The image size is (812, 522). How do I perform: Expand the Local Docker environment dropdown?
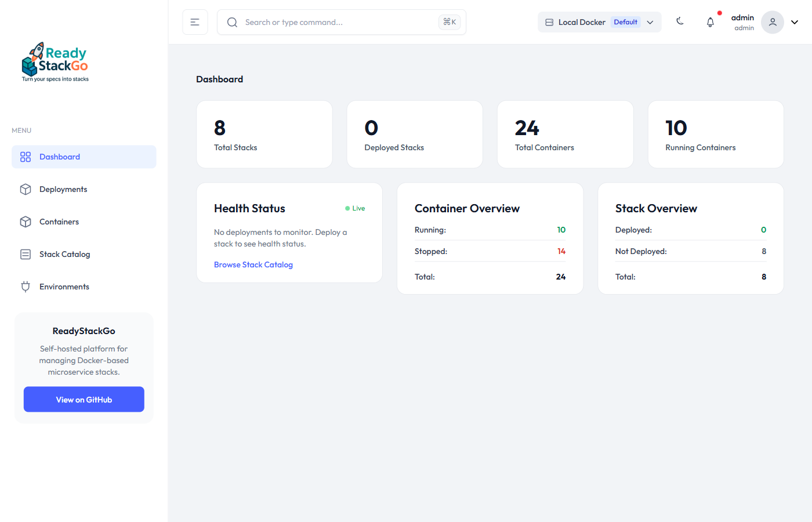click(x=650, y=22)
